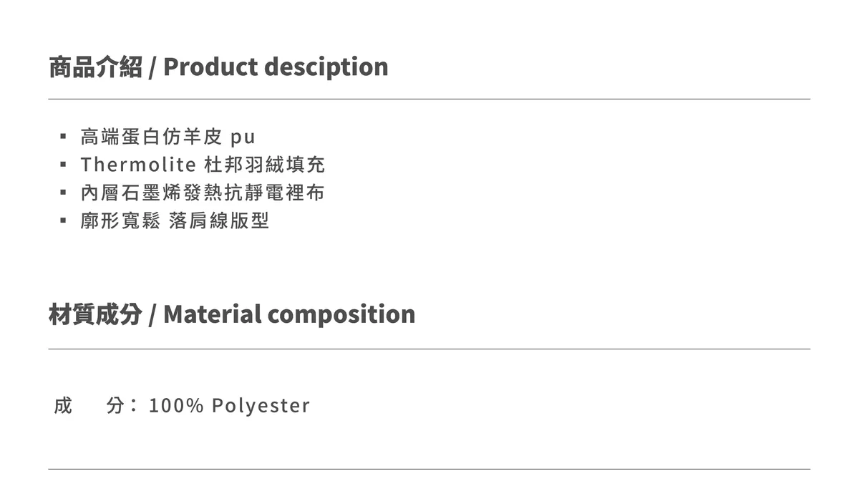Click the 杜邦羽絨填充 text
The width and height of the screenshot is (859, 504).
tap(265, 165)
